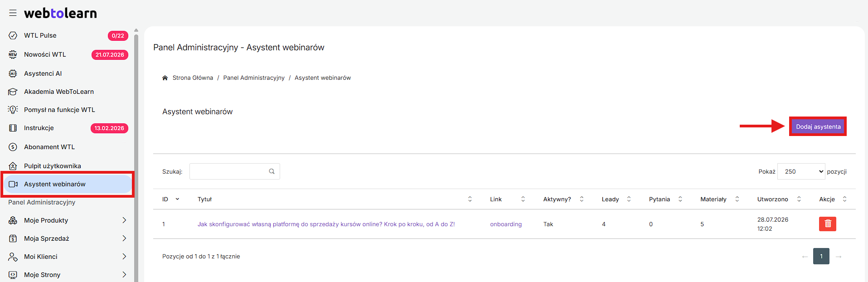Screen dimensions: 868x282
Task: Expand the Moja Sprzedaż submenu chevron
Action: tap(124, 238)
